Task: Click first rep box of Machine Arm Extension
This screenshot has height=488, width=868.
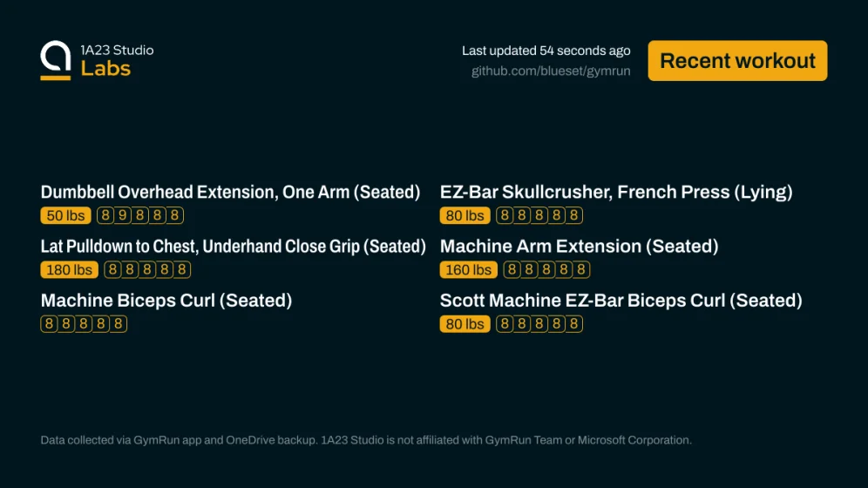Action: click(x=512, y=270)
